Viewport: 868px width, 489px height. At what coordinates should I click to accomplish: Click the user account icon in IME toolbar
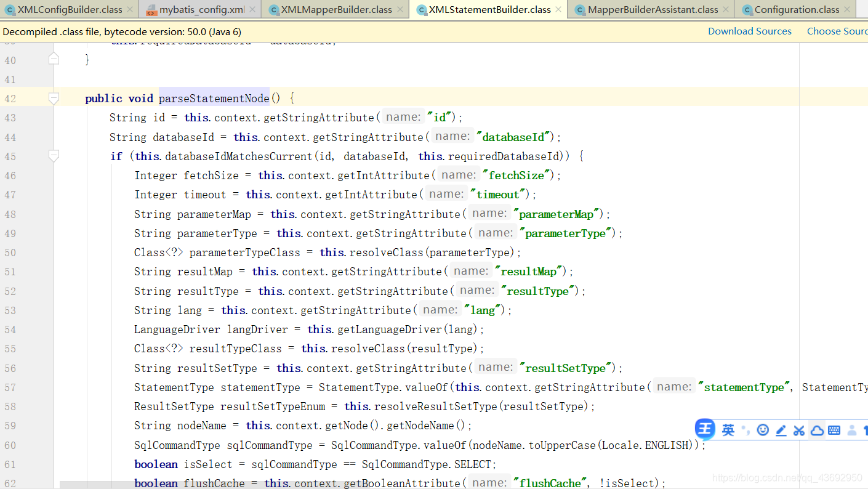(852, 430)
